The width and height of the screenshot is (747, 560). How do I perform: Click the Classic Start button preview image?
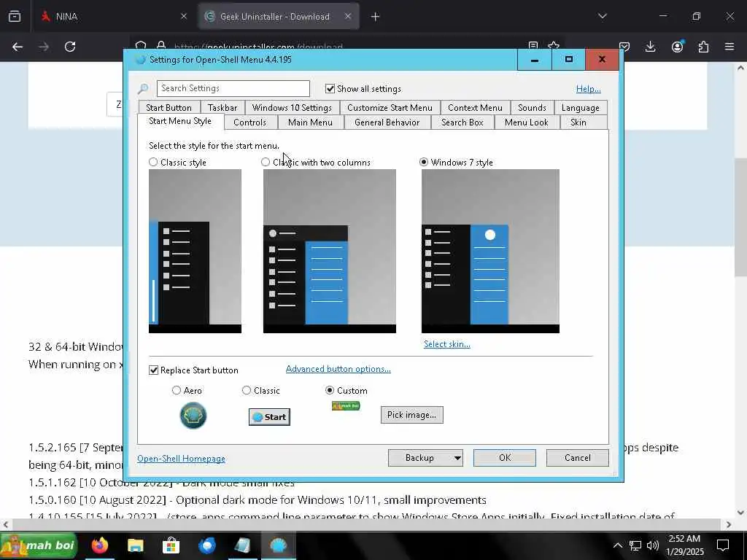[269, 417]
